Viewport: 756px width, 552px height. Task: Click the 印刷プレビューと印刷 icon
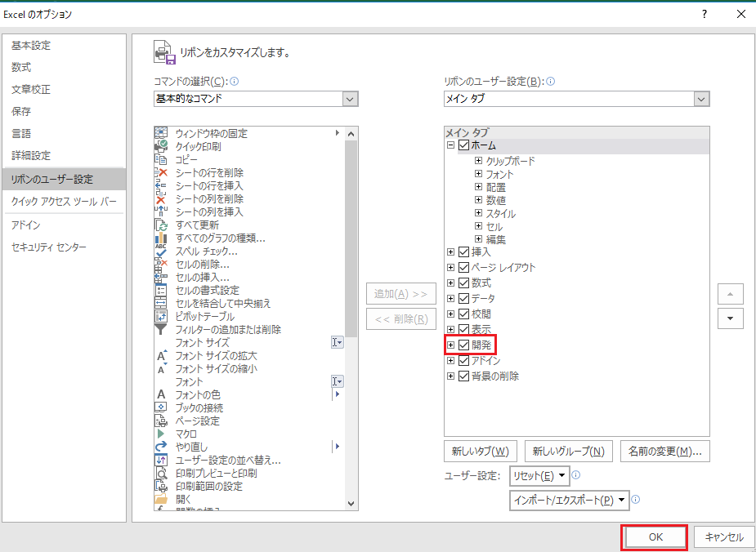pos(160,473)
